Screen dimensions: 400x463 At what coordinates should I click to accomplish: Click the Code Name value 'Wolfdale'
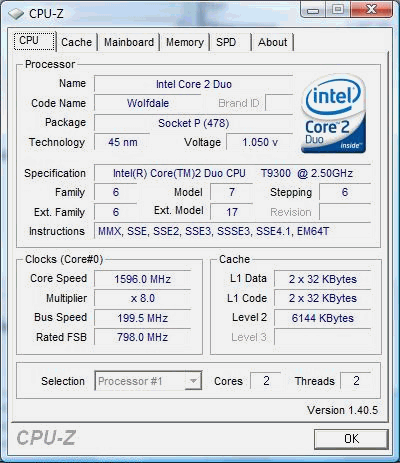[x=148, y=103]
